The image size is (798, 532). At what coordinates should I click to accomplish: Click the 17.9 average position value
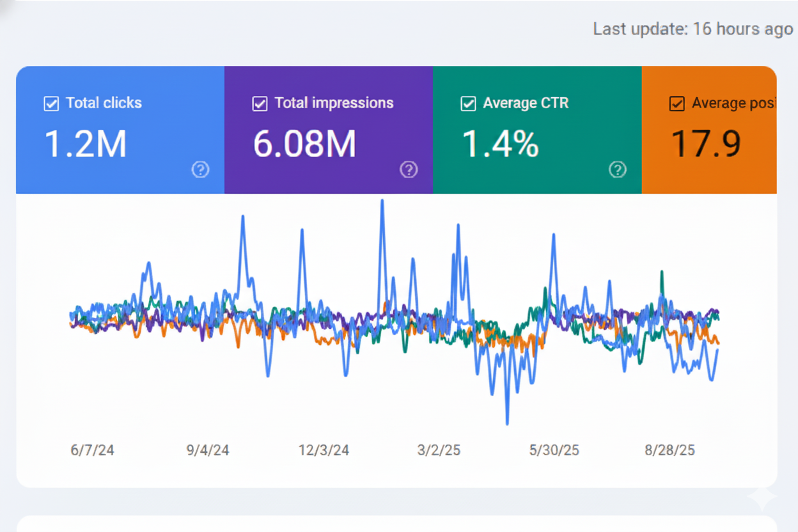pyautogui.click(x=706, y=144)
